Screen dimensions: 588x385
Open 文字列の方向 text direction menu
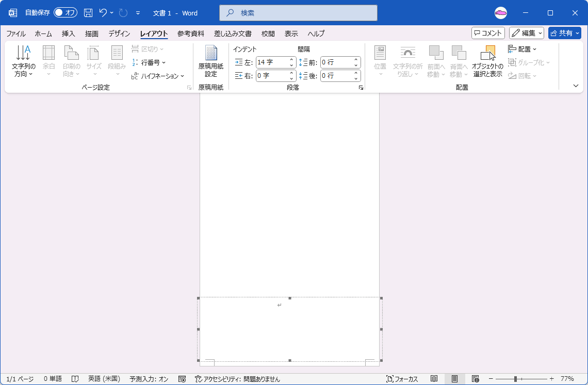23,61
